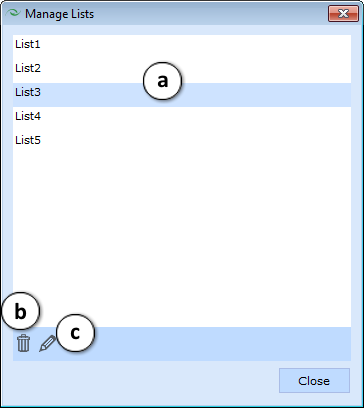Click the Close button
The image size is (364, 408).
coord(314,381)
